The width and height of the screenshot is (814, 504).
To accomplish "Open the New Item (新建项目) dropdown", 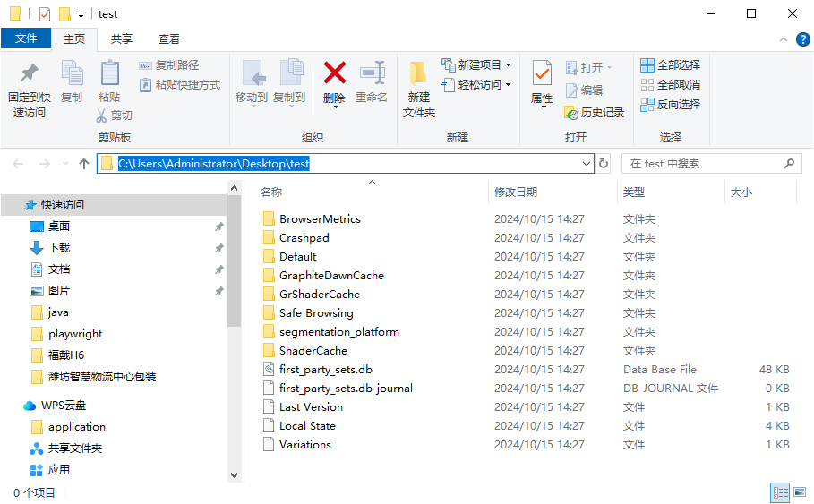I will pos(478,65).
